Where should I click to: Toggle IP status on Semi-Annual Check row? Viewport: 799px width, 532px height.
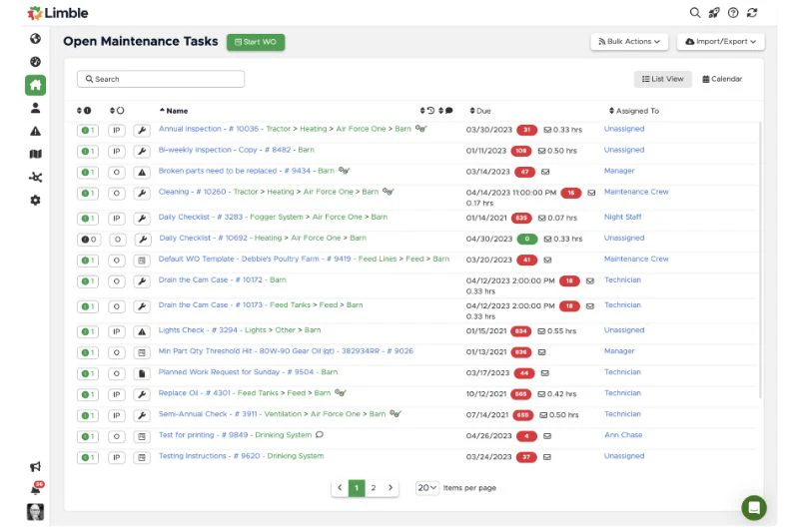(117, 415)
